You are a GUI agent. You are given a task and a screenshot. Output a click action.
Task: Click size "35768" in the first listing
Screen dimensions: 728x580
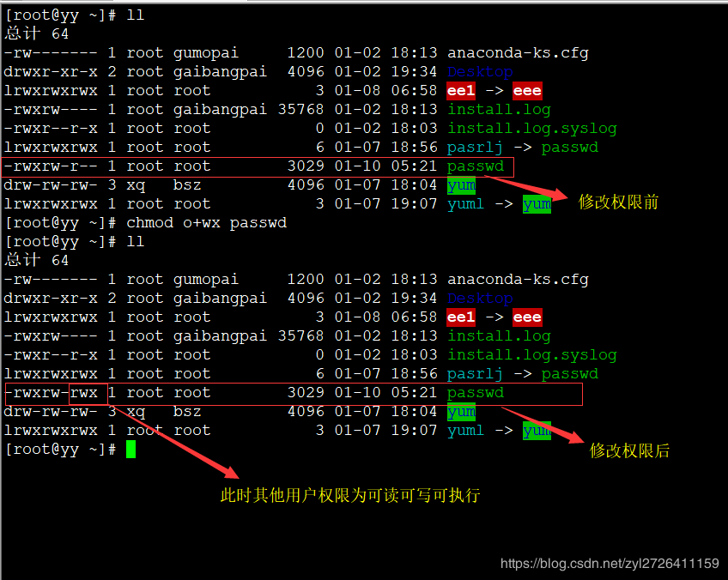click(x=300, y=110)
